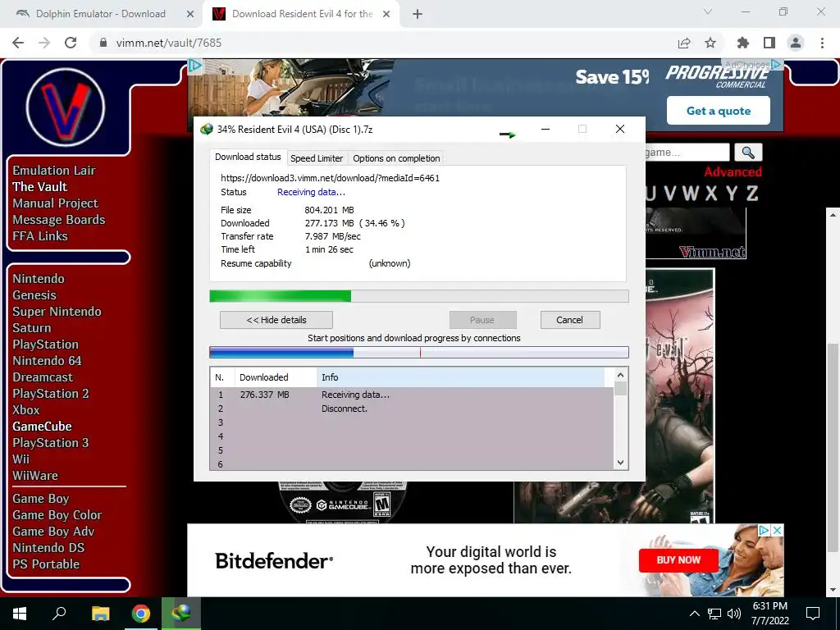This screenshot has width=840, height=630.
Task: Open Windows taskbar search
Action: pos(59,614)
